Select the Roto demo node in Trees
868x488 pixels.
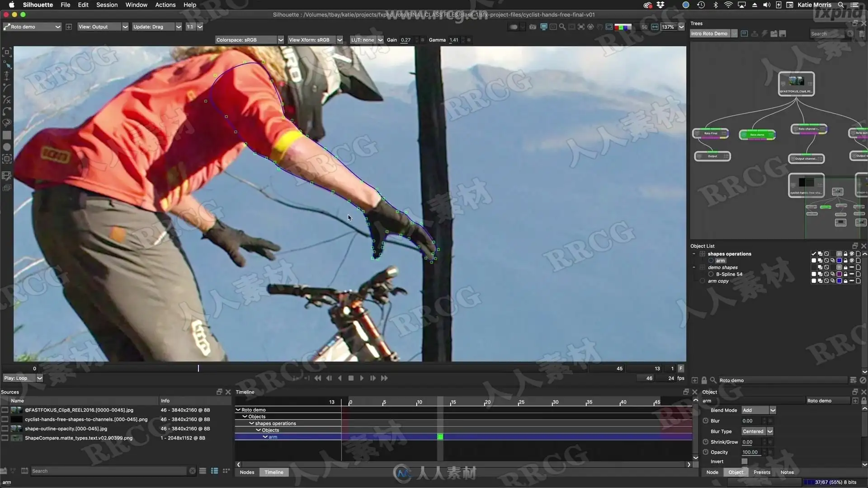(x=757, y=135)
